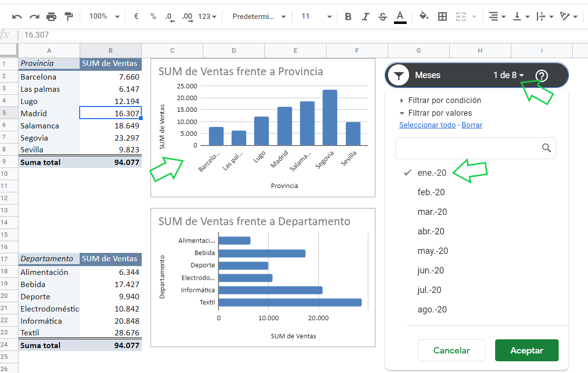Increase decimal places
Viewport: 588px width, 373px height.
[187, 17]
